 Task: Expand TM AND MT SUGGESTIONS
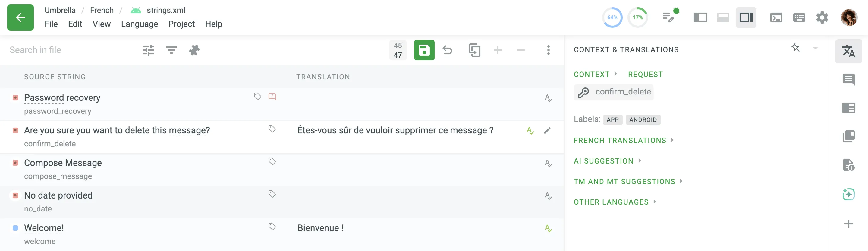(x=624, y=181)
